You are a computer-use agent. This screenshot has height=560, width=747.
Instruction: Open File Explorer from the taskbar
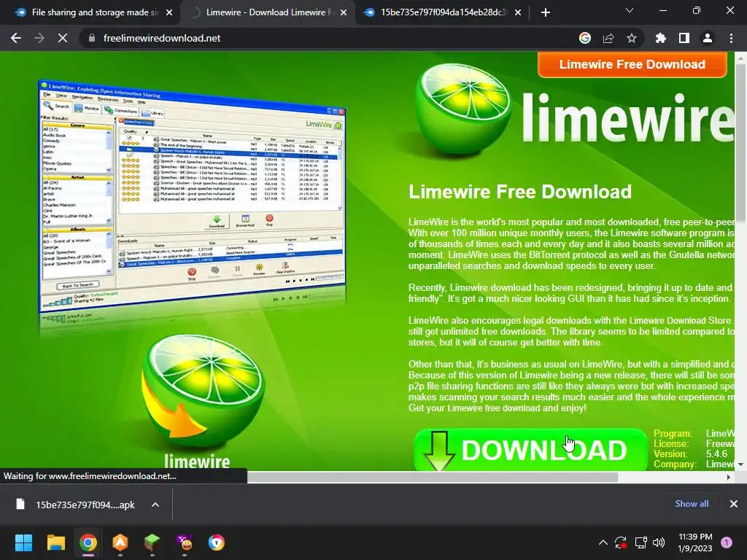(55, 542)
